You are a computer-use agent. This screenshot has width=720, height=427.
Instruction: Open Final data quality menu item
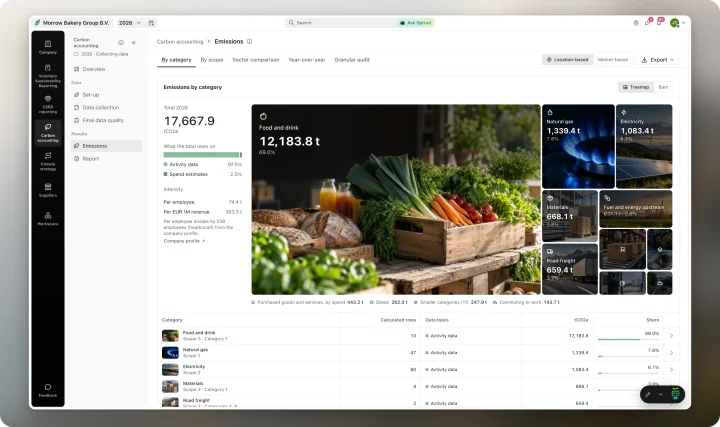pyautogui.click(x=106, y=120)
